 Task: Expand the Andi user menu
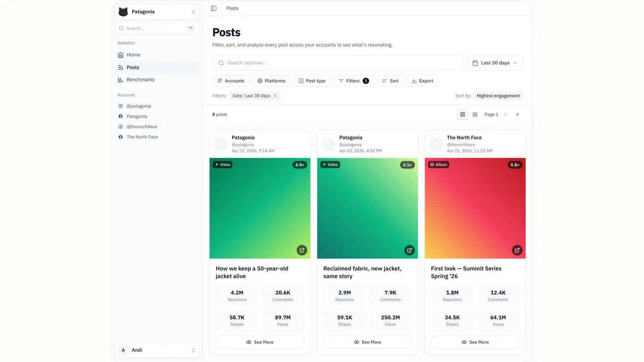(x=157, y=350)
